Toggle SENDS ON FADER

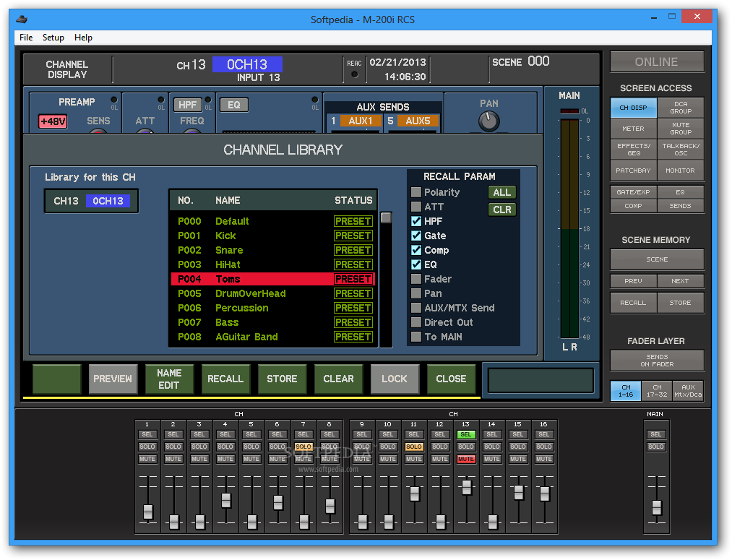point(657,361)
